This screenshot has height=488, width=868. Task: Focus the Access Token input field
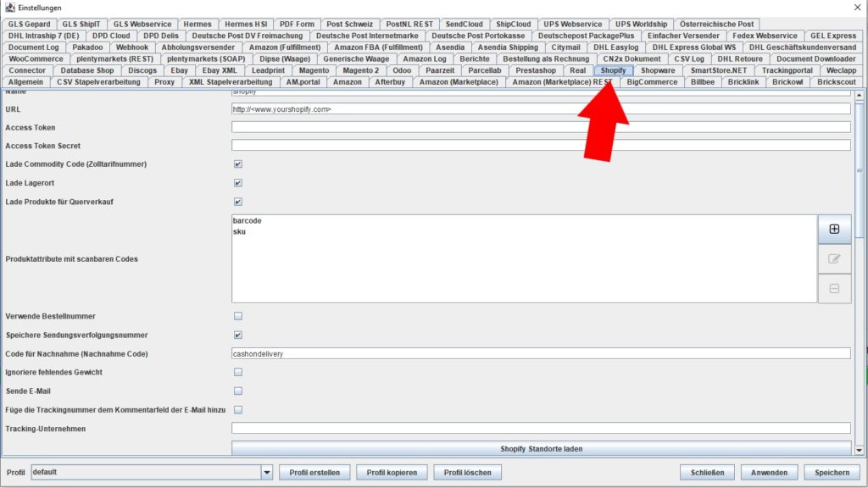[541, 127]
